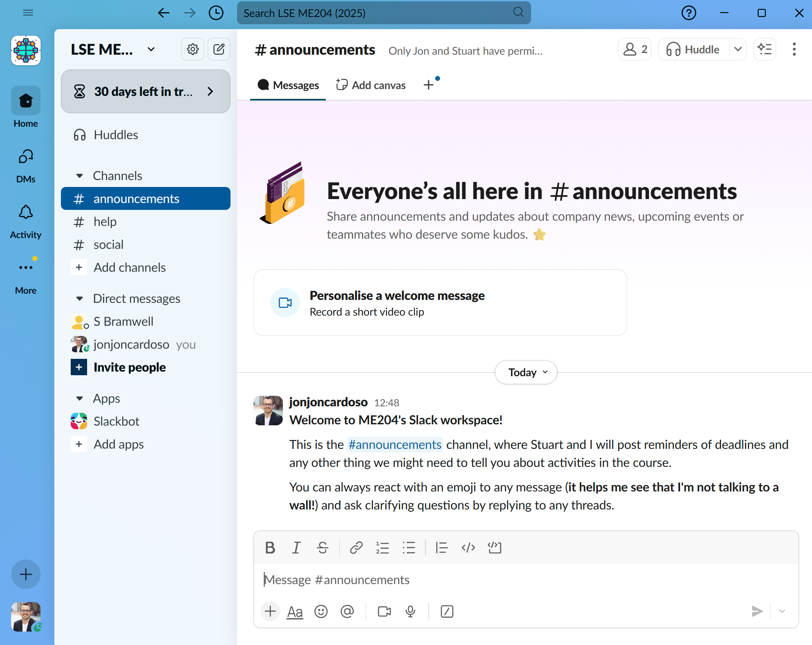Open recent history clock

(x=216, y=13)
